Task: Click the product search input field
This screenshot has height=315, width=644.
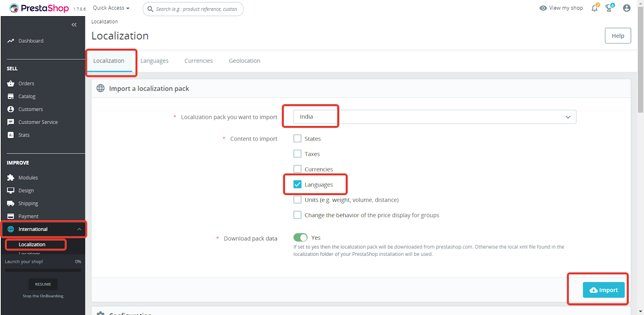Action: click(x=196, y=9)
